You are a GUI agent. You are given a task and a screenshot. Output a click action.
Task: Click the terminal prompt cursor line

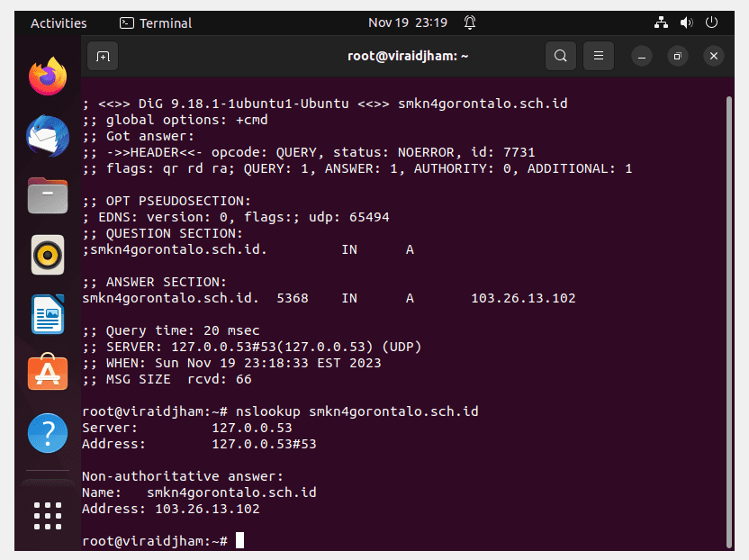[x=163, y=541]
